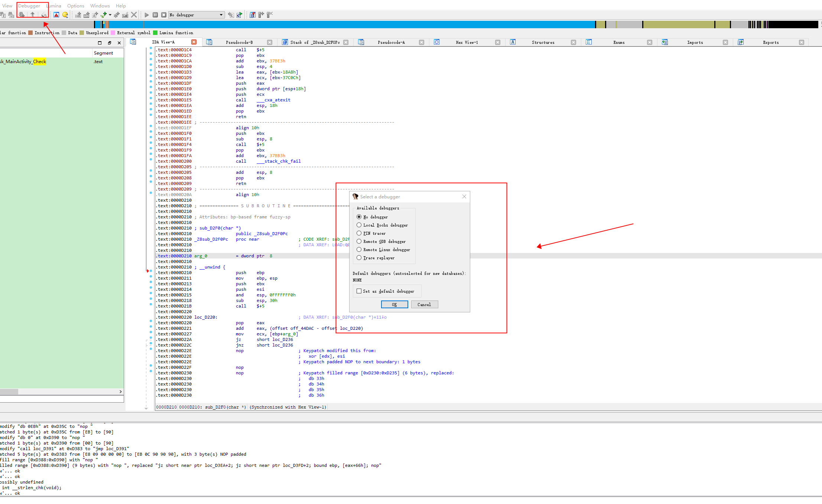
Task: Switch to the Hex View-1 tab
Action: click(467, 42)
